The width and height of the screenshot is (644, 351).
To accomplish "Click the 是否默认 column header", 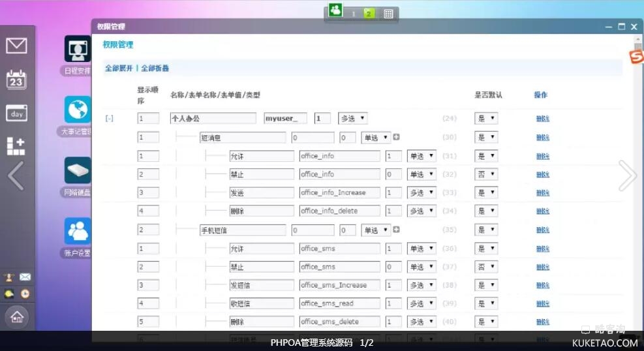I will point(488,95).
